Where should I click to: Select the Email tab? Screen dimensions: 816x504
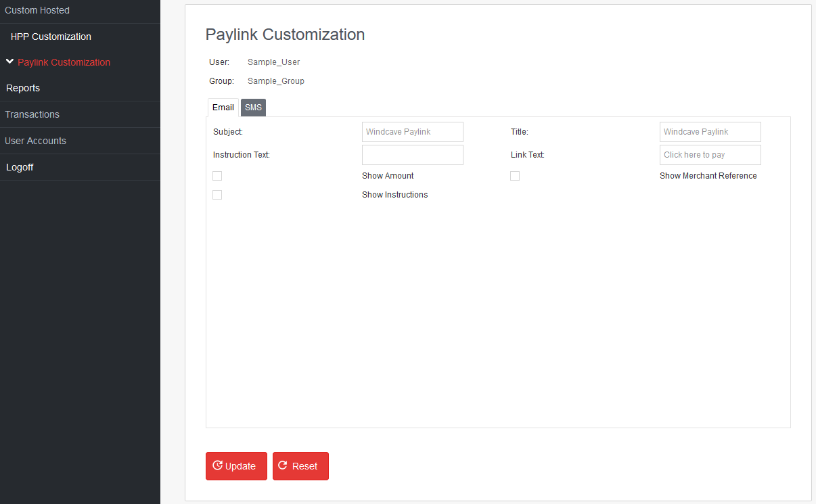pos(223,107)
